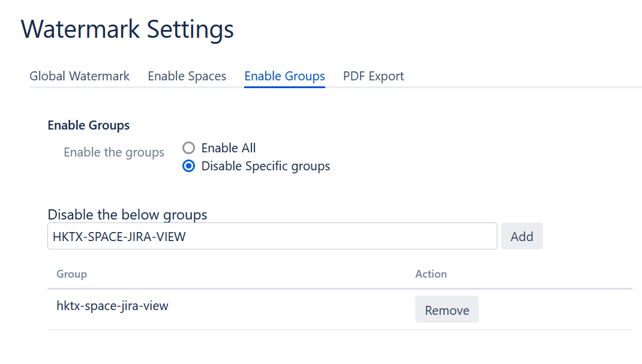Remove the hktx-space-jira-view group

point(446,309)
